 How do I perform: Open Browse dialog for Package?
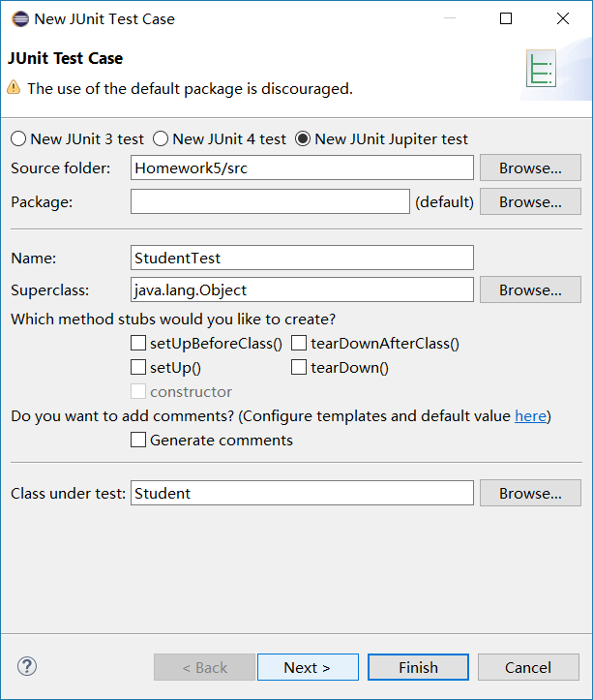530,201
